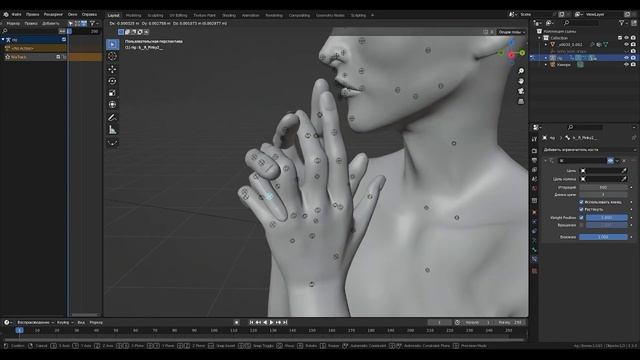
Task: Adjust the Вращение weight slider
Action: click(607, 225)
